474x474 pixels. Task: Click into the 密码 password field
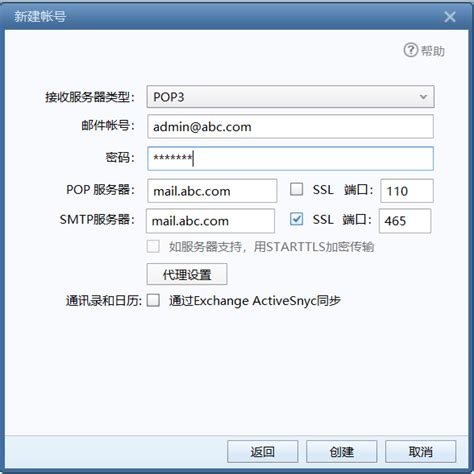(x=290, y=158)
